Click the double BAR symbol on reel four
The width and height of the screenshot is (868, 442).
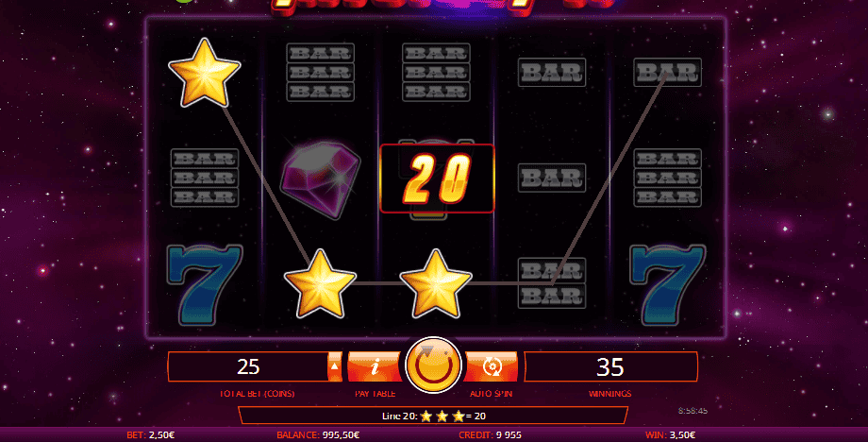click(x=552, y=283)
